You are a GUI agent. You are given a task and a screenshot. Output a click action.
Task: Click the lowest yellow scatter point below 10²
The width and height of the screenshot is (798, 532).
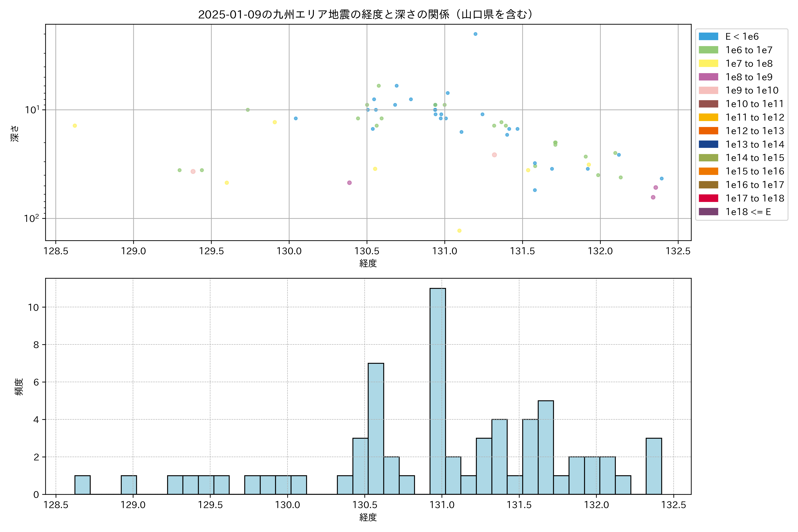pyautogui.click(x=459, y=231)
